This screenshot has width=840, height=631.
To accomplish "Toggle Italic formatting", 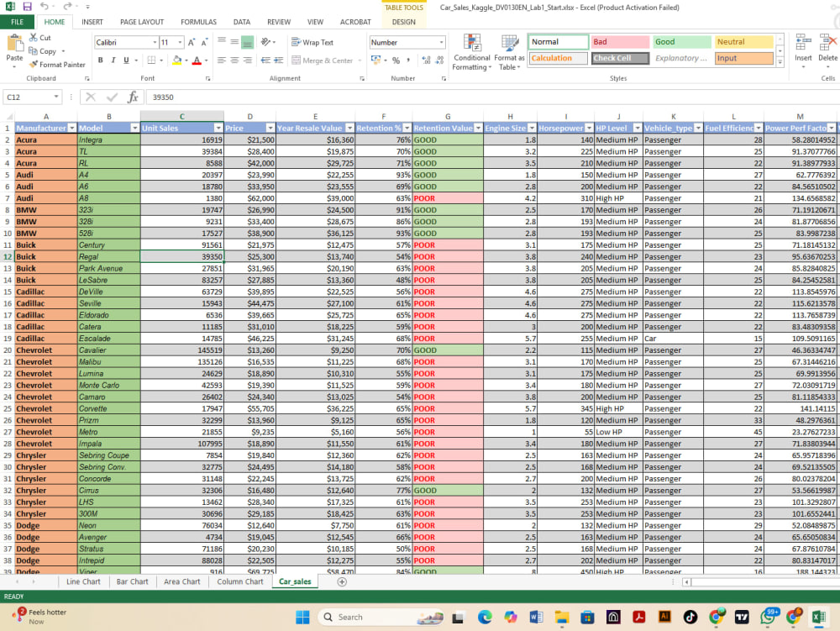I will coord(113,60).
